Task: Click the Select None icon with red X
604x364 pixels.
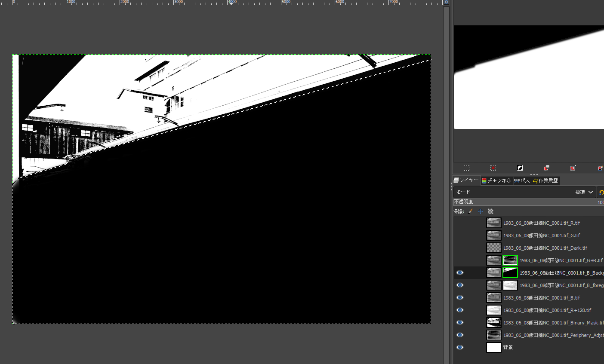Action: coord(493,168)
